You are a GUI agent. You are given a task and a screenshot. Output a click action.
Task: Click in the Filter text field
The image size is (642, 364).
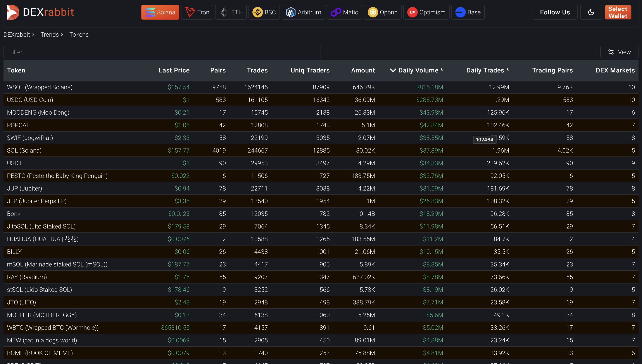[x=162, y=52]
